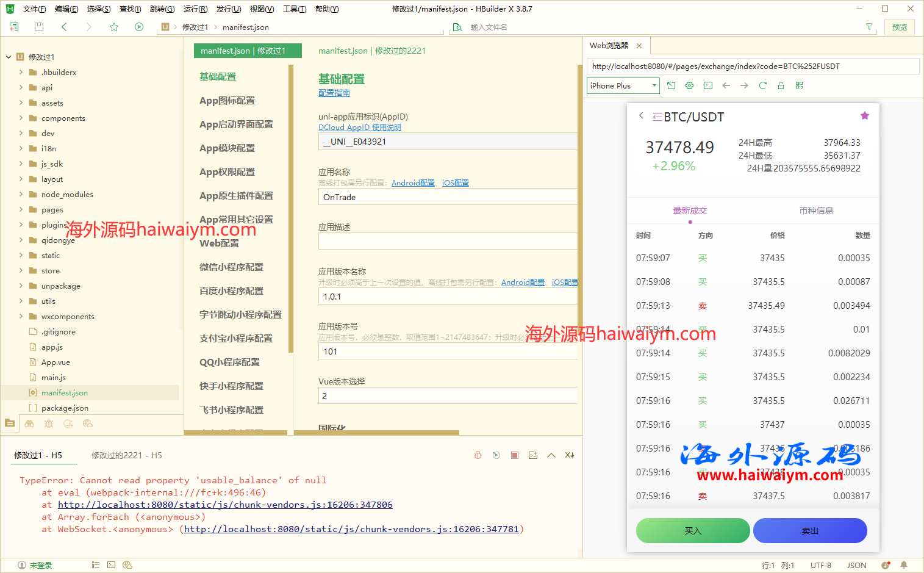Toggle the purple favorite star for BTC/USDT

click(864, 116)
